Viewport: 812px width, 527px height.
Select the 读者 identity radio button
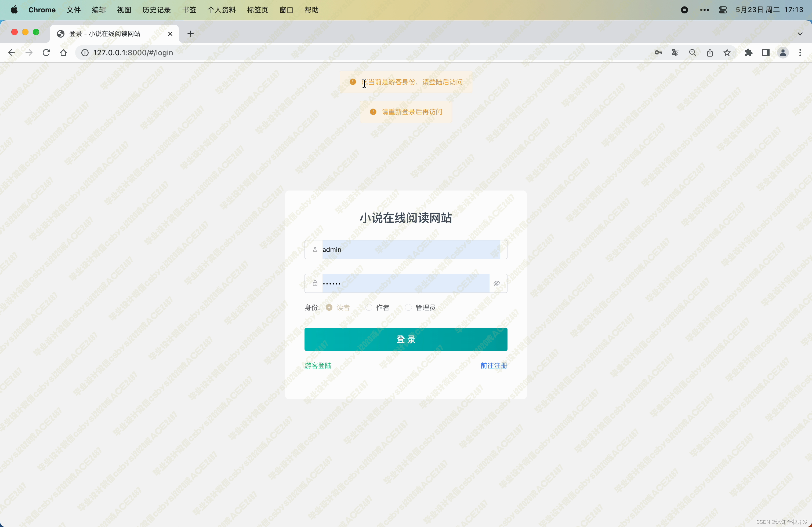coord(329,308)
